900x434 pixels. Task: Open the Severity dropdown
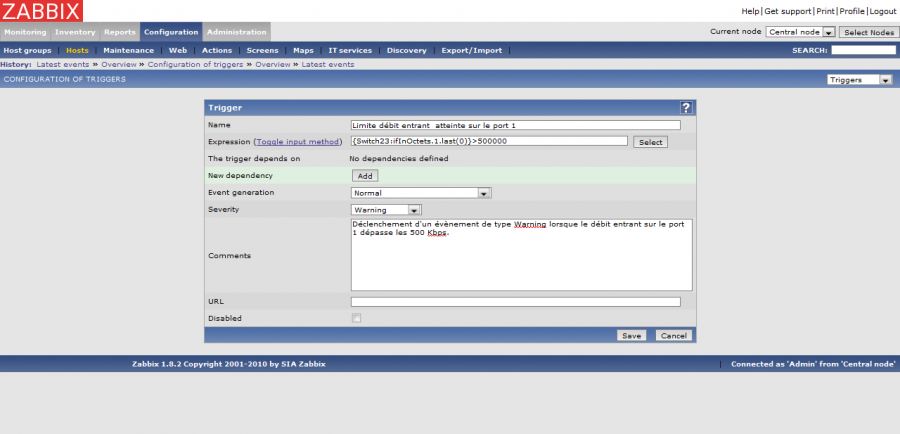386,210
